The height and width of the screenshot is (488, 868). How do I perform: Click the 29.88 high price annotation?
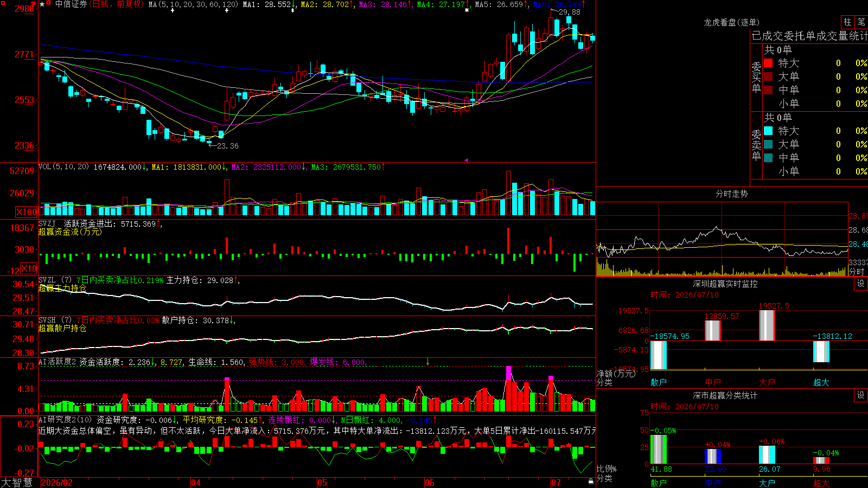[x=569, y=12]
